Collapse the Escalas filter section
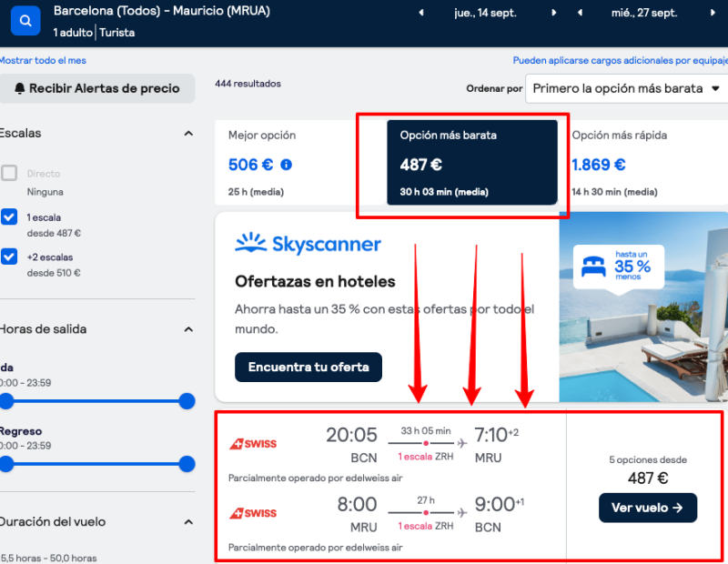 coord(188,134)
